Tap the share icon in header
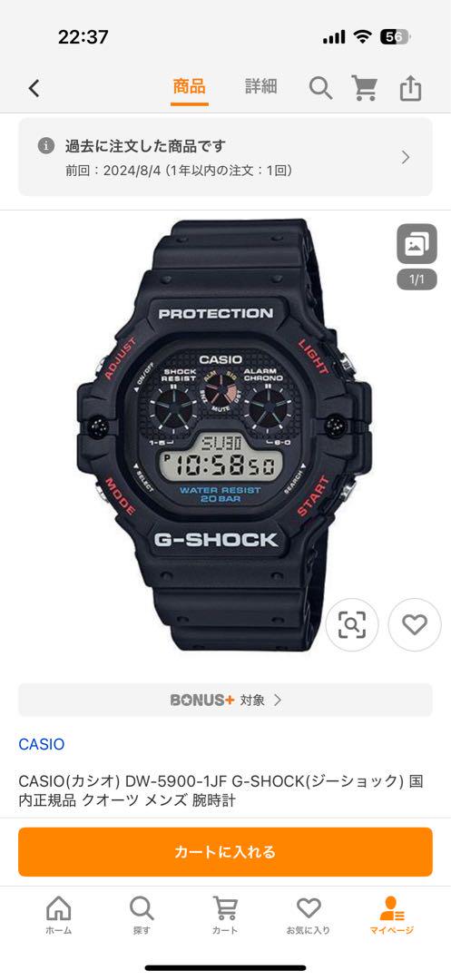This screenshot has width=451, height=980. [410, 88]
